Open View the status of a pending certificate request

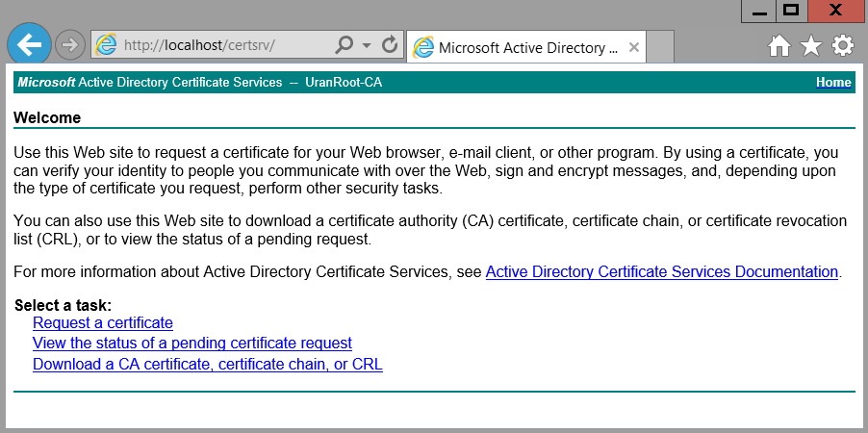192,344
